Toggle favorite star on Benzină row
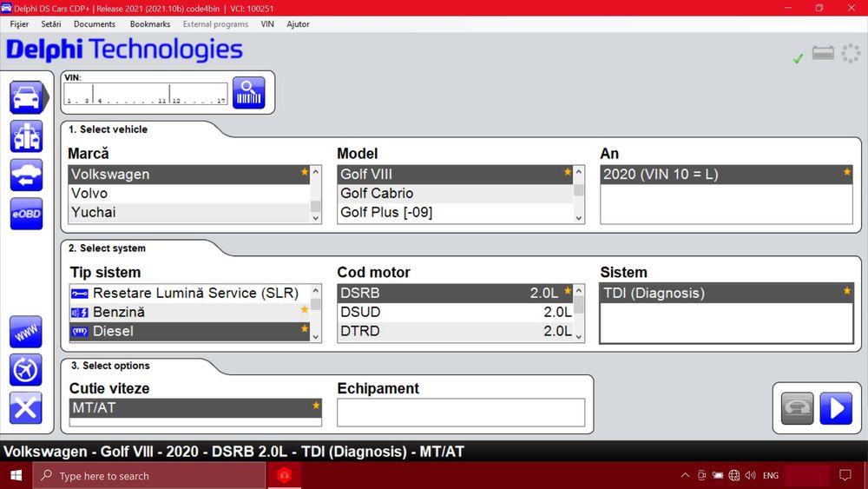 pyautogui.click(x=305, y=309)
